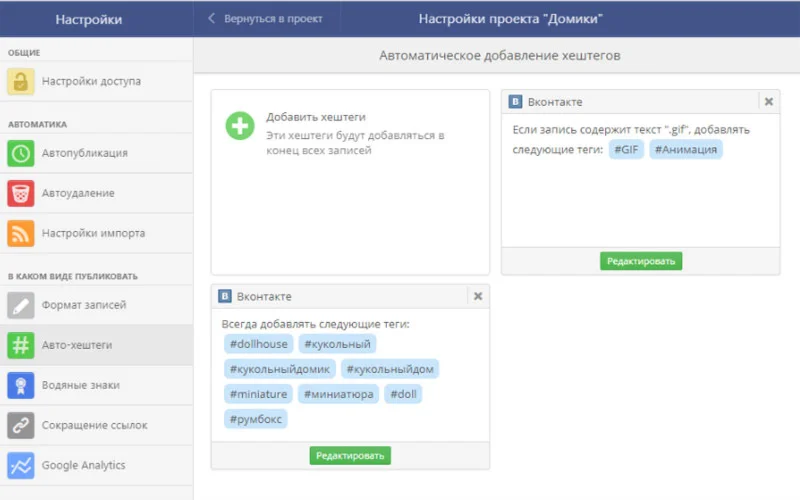The width and height of the screenshot is (800, 500).
Task: Close the Вконтакте .gif rule card
Action: pyautogui.click(x=768, y=101)
